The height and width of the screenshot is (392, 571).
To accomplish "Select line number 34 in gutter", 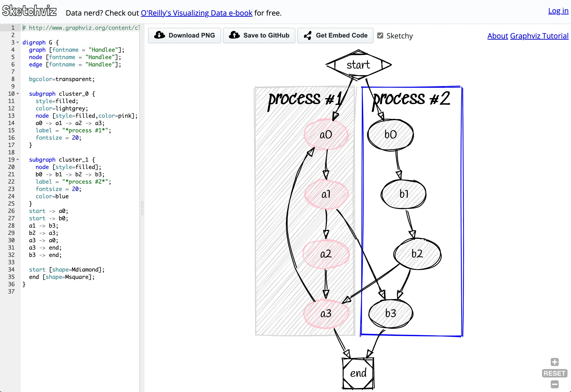I will tap(11, 270).
